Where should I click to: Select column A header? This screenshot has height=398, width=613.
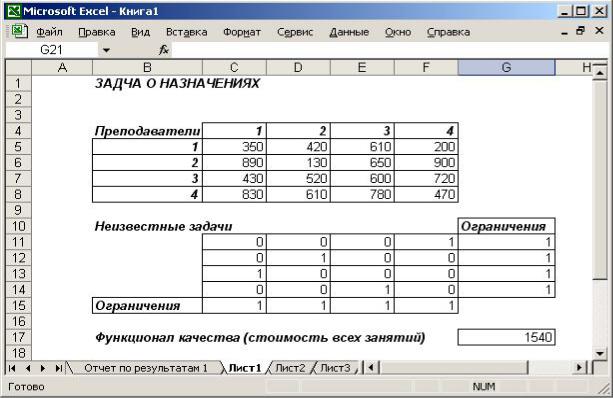(62, 67)
